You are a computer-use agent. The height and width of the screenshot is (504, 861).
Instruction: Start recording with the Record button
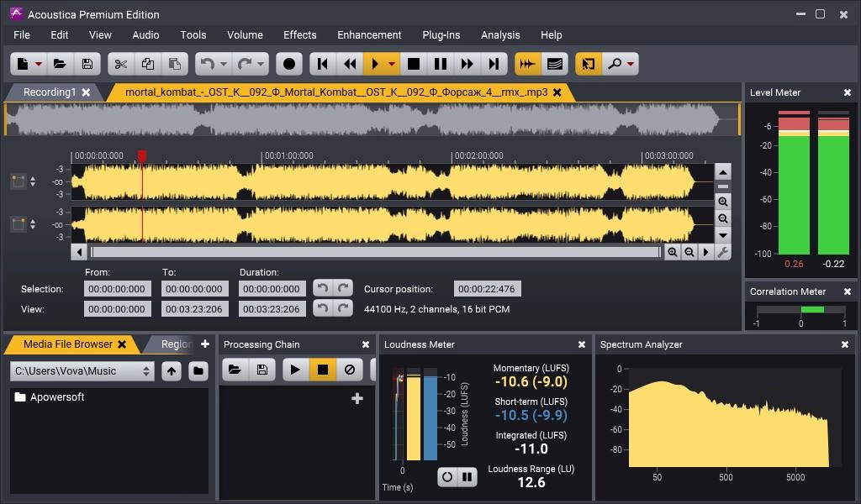point(289,64)
